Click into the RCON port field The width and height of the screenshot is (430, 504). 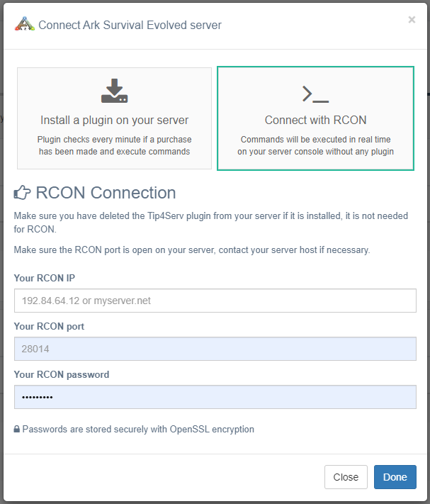215,349
